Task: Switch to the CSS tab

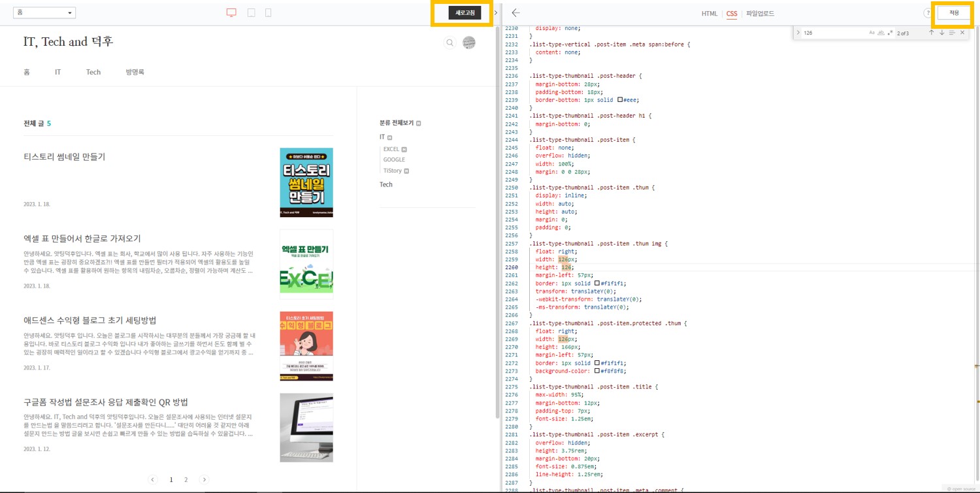Action: point(732,14)
